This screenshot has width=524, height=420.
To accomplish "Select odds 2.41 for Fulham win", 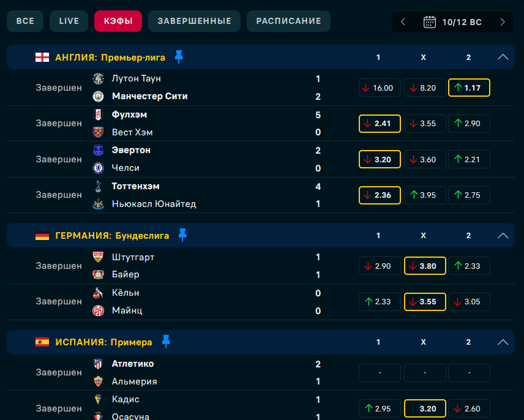I will pyautogui.click(x=380, y=124).
